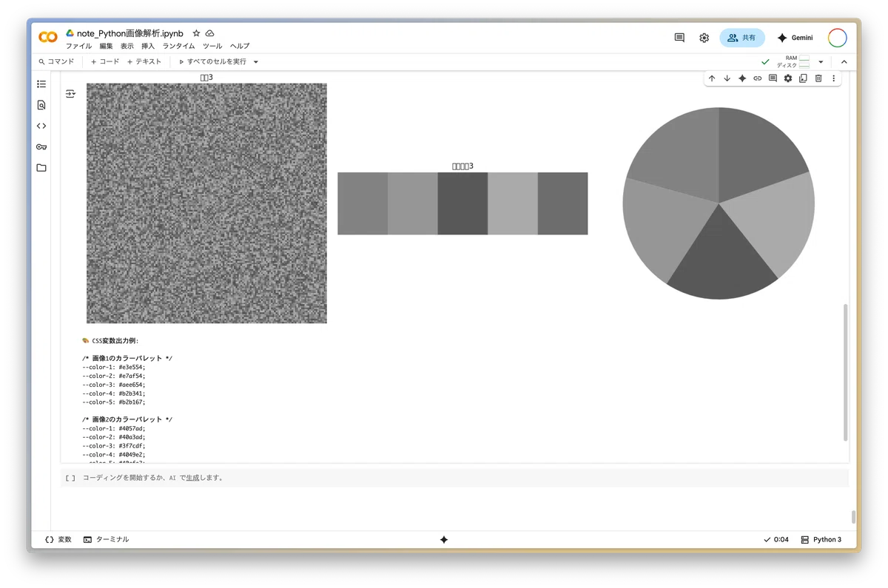The height and width of the screenshot is (588, 888).
Task: Open the Gemini assistant button
Action: [795, 38]
